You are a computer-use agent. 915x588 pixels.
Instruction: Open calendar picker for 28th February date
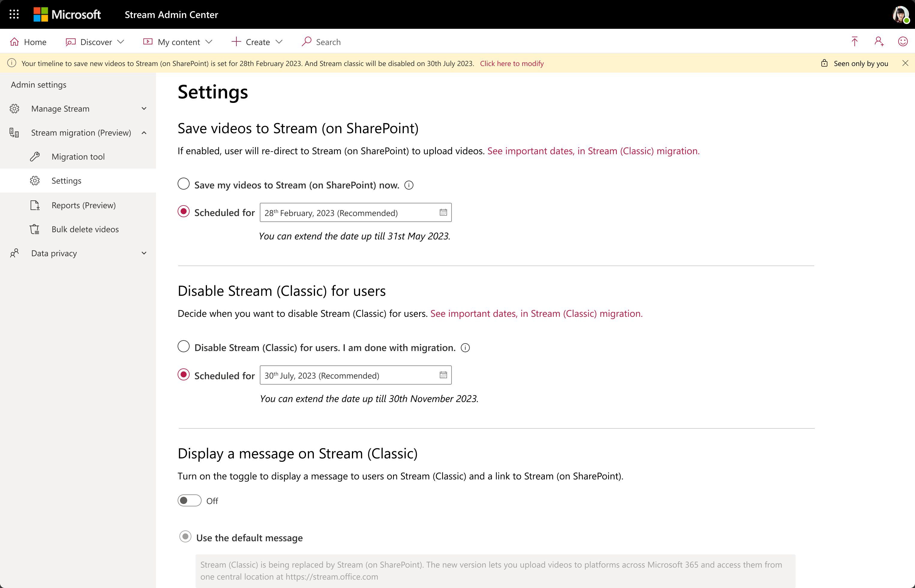pyautogui.click(x=443, y=213)
